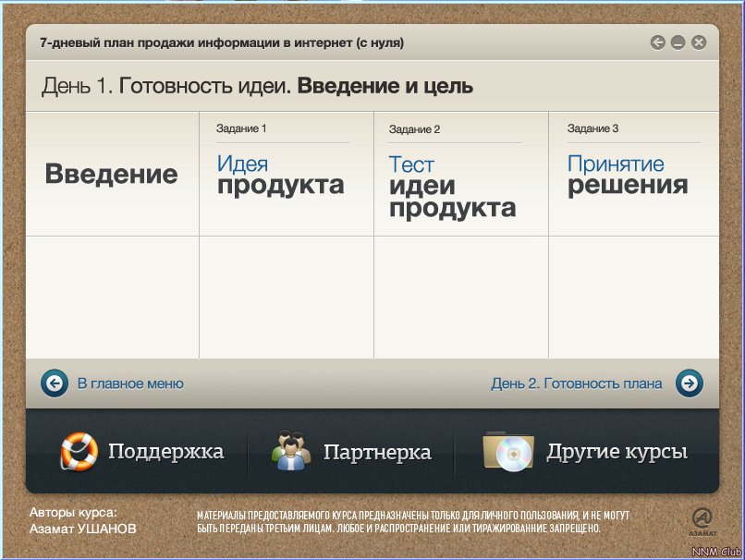Minimize the course window
Viewport: 745px width, 560px height.
point(678,43)
